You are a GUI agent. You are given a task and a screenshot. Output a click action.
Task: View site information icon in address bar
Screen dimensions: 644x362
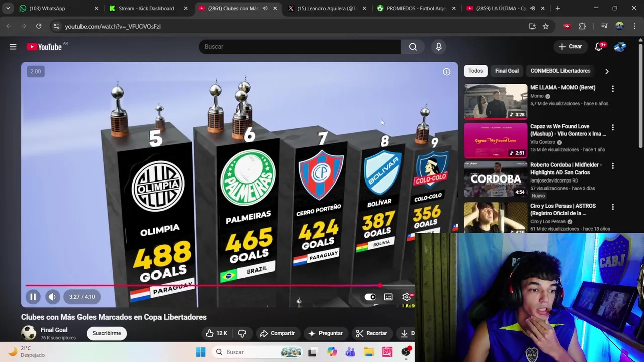pyautogui.click(x=56, y=26)
